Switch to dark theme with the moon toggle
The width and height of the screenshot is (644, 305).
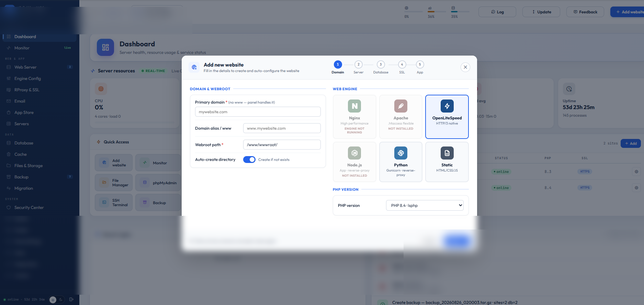click(x=61, y=300)
